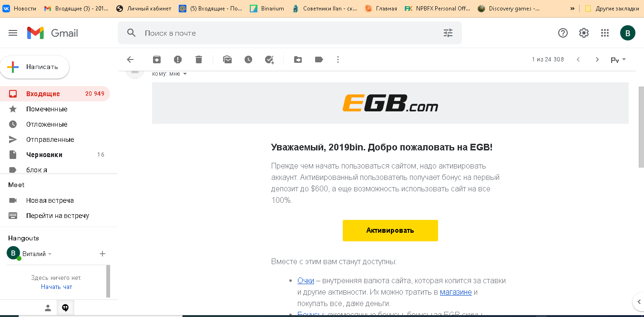Image resolution: width=644 pixels, height=317 pixels.
Task: Open the Google apps grid
Action: coord(605,33)
